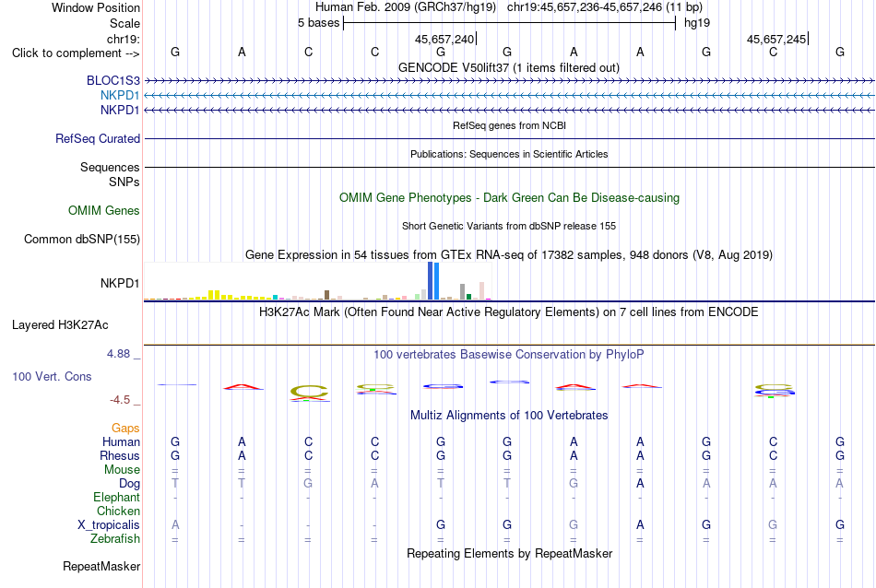Screen dimensions: 876x588
Task: Click the brown bar in the GTEx chart
Action: [326, 295]
